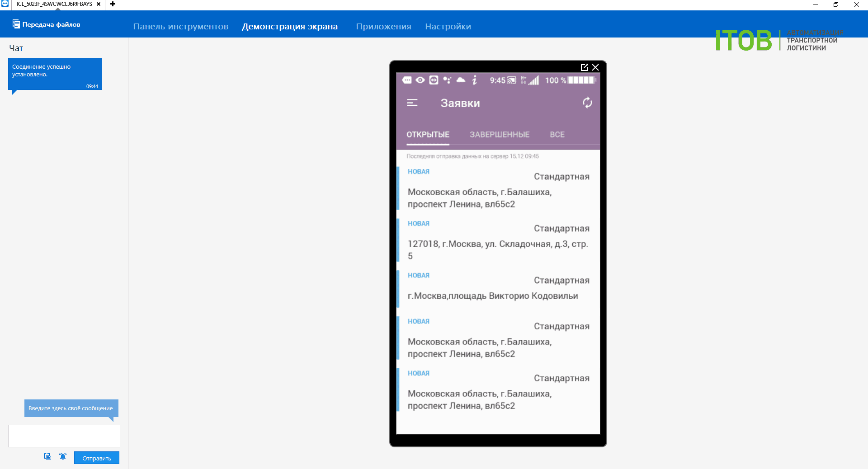
Task: Tap the battery indicator in phone status bar
Action: 582,80
